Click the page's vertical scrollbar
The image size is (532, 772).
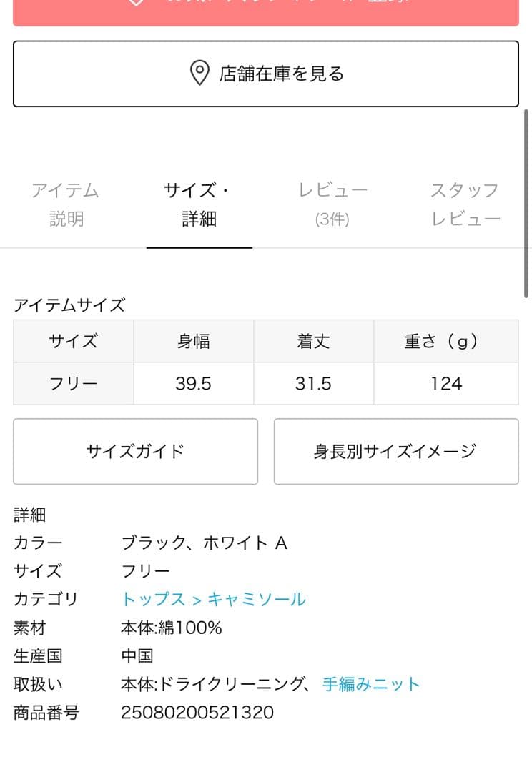[527, 204]
